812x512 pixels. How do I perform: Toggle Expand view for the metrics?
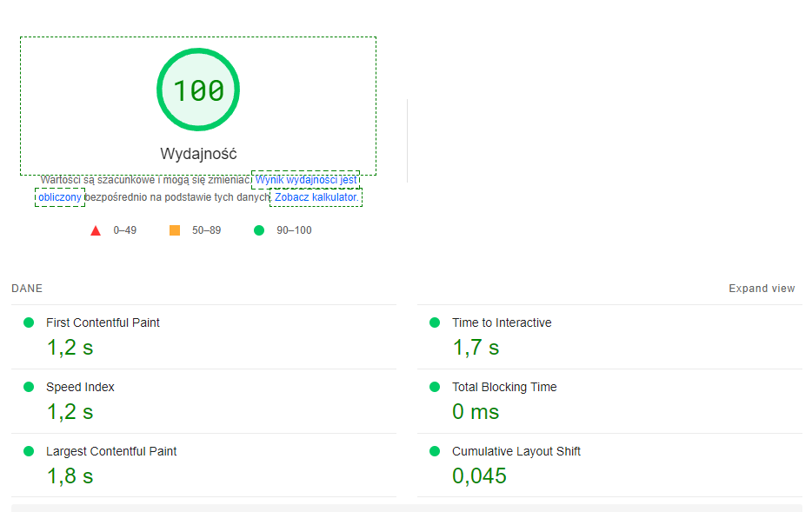(x=762, y=289)
